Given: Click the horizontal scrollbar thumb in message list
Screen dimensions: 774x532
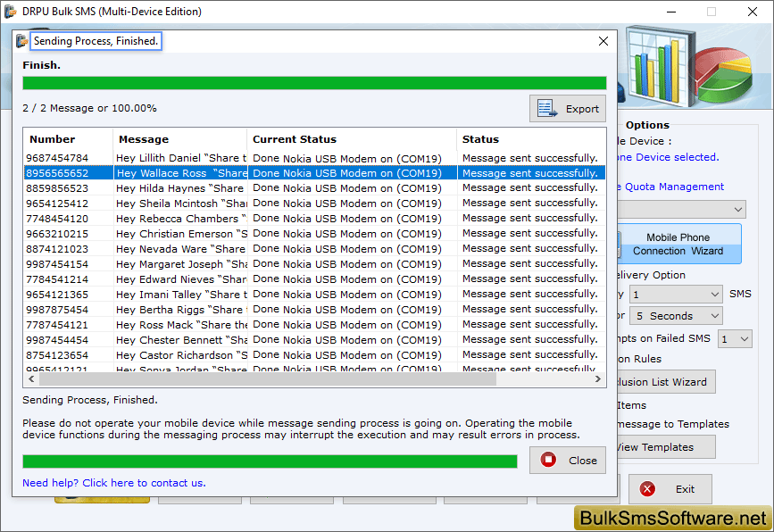Looking at the screenshot, I should click(x=268, y=379).
